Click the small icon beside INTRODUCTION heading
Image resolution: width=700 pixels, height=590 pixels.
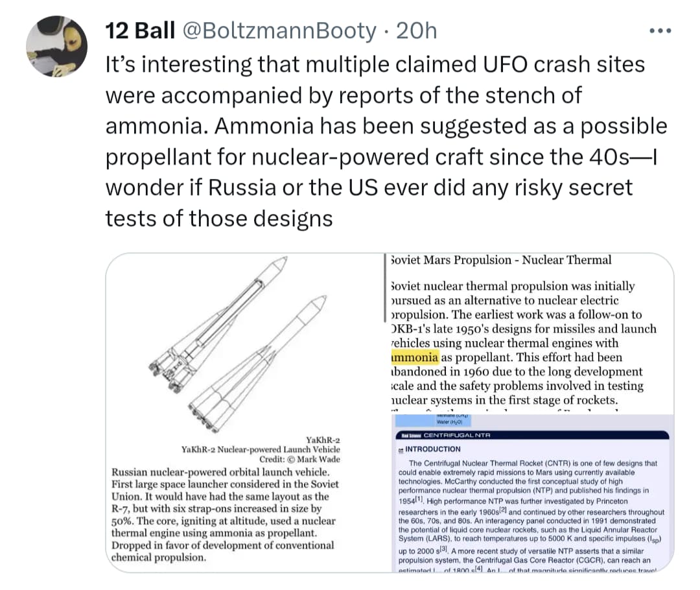pos(400,449)
